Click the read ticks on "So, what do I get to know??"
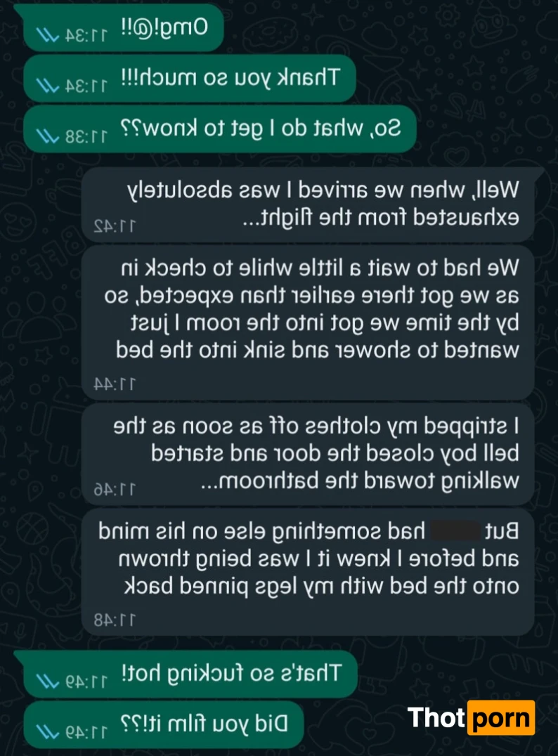558x756 pixels. click(48, 136)
